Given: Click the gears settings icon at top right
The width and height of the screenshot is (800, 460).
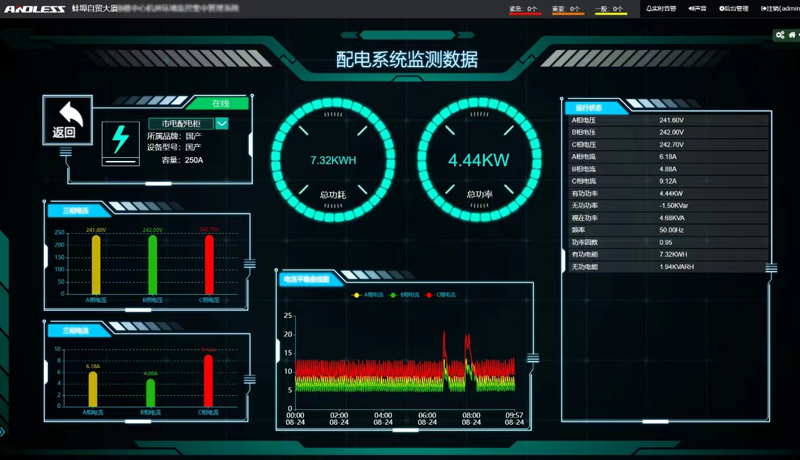Looking at the screenshot, I should [x=780, y=35].
